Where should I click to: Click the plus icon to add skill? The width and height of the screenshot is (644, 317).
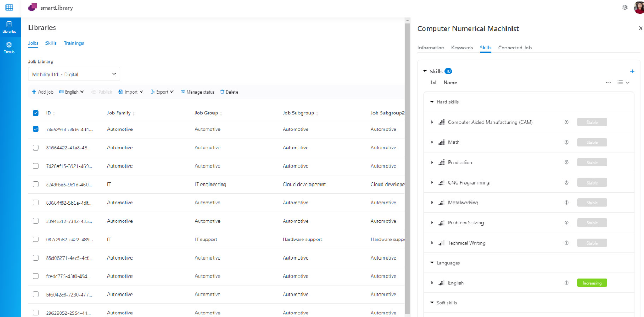pos(632,71)
